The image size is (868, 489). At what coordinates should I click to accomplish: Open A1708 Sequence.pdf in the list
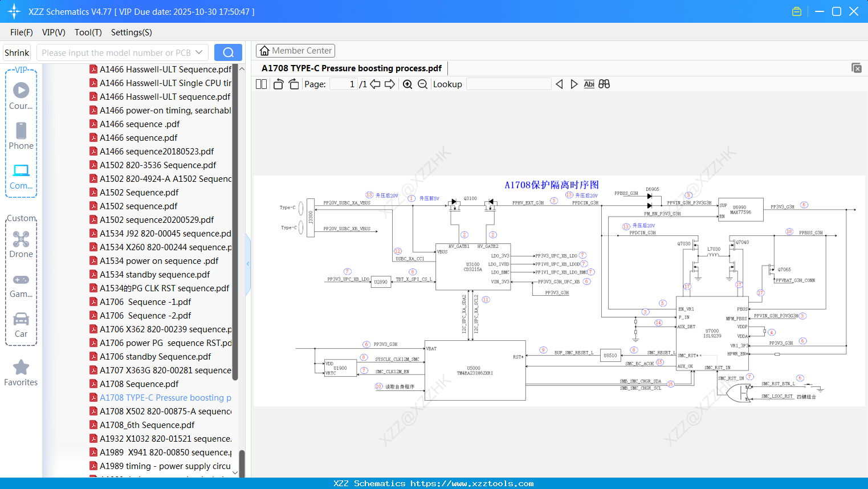tap(139, 384)
